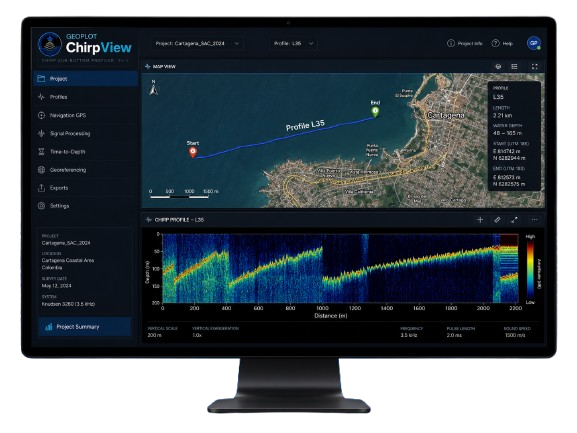Click the Cartagena city label on map
Screen dimensions: 577x433
point(446,115)
